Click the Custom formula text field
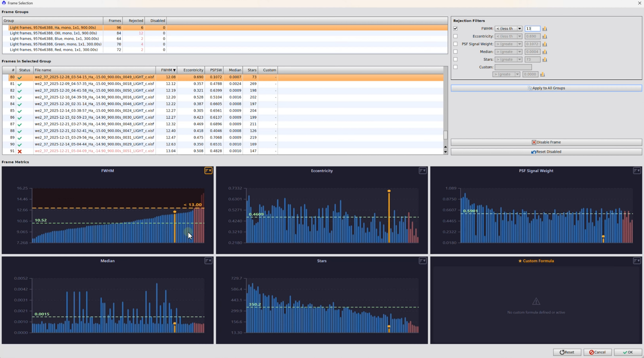 coord(513,67)
